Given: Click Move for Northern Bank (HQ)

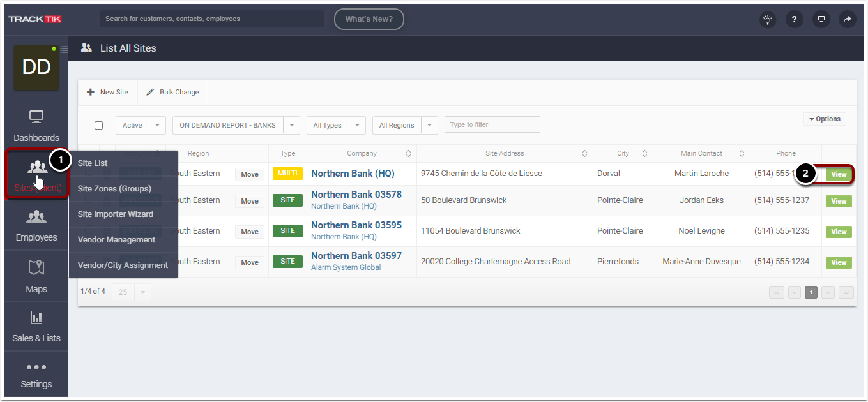Looking at the screenshot, I should pos(250,174).
